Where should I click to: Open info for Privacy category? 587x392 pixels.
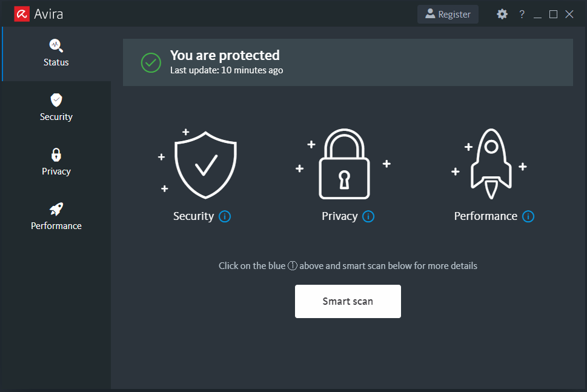[368, 216]
